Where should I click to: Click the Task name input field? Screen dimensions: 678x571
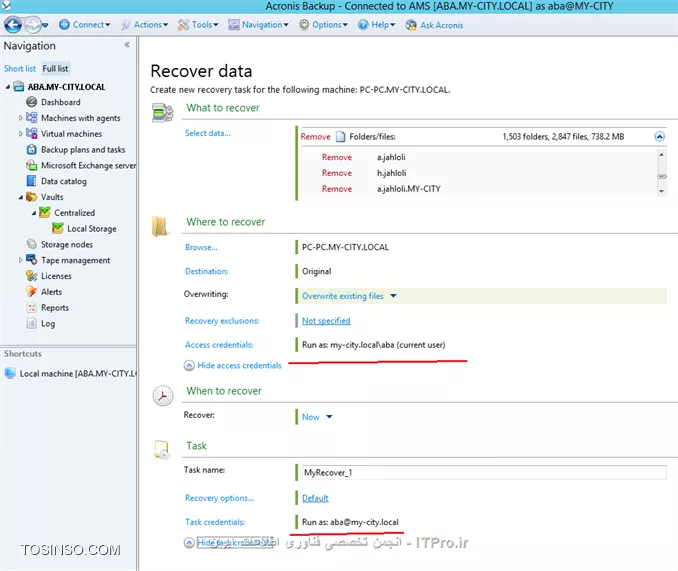pyautogui.click(x=484, y=472)
